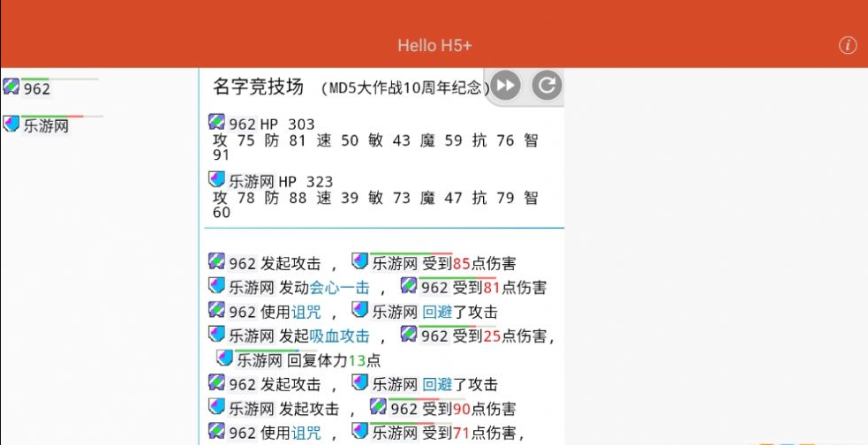Click the 吸血攻击 skill link
The width and height of the screenshot is (868, 445).
click(x=339, y=336)
